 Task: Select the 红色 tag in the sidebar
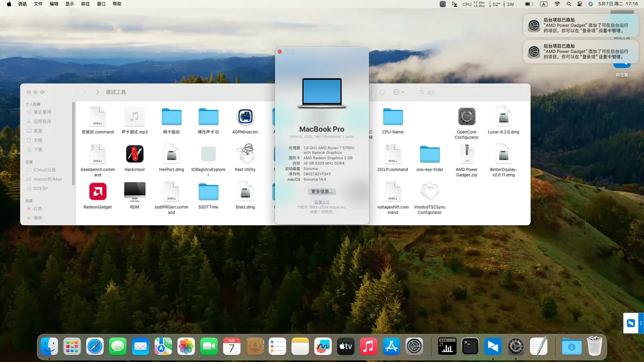(38, 209)
